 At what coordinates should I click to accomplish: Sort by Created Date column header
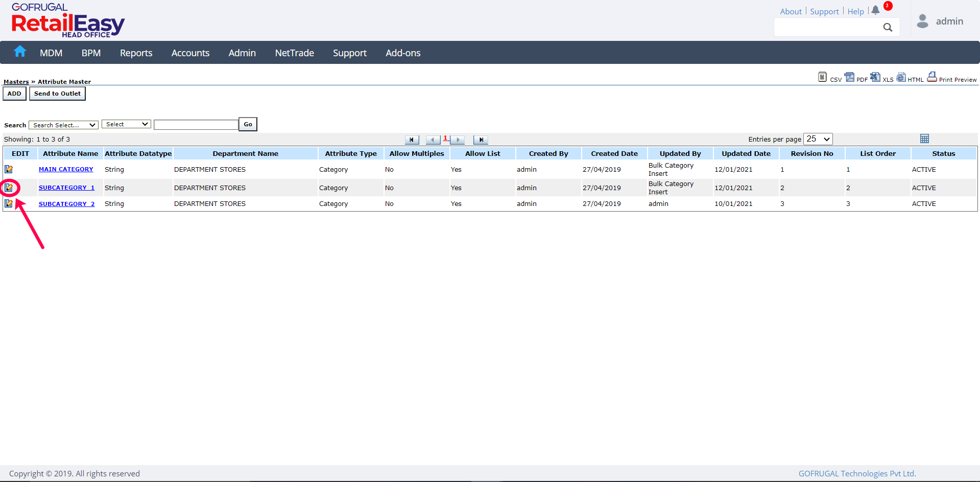pyautogui.click(x=614, y=153)
